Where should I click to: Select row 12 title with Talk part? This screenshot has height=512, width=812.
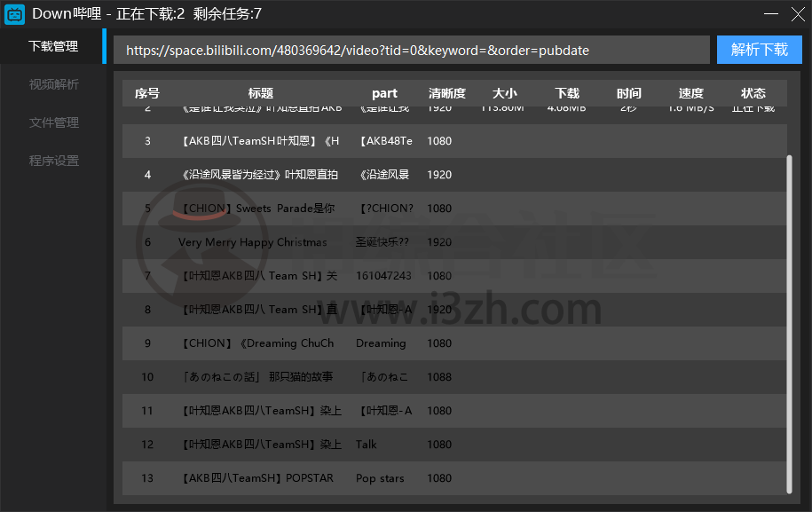(454, 445)
